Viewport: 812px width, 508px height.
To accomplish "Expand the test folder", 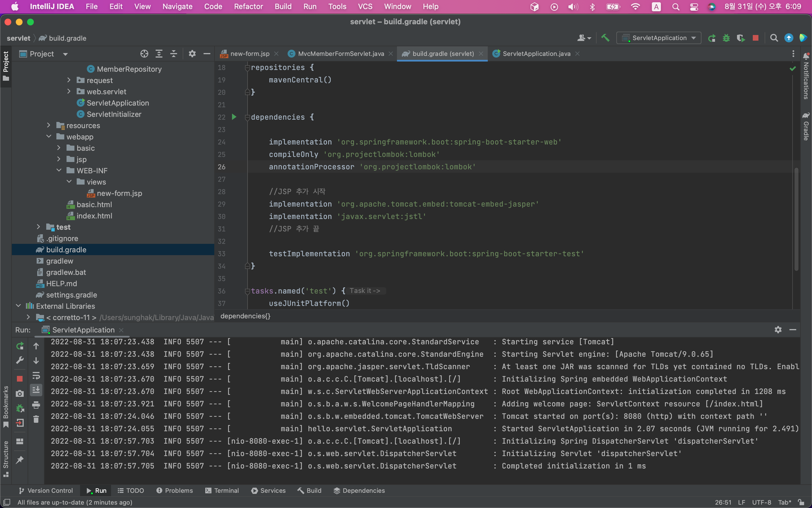I will click(x=38, y=227).
